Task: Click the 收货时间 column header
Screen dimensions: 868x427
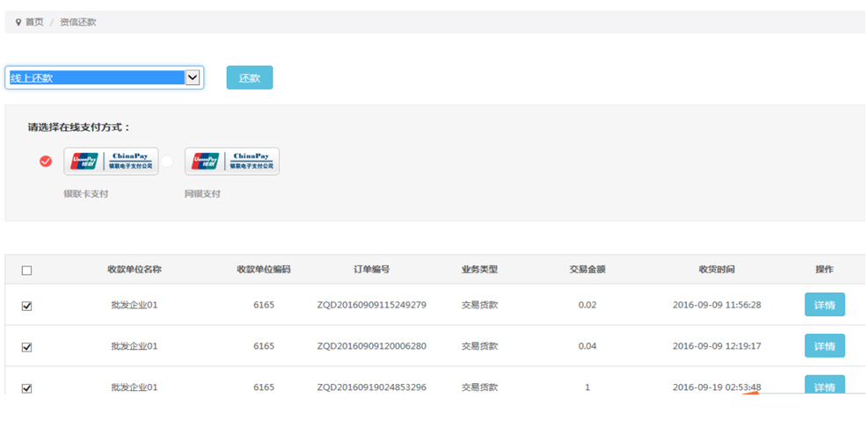Action: pos(717,270)
